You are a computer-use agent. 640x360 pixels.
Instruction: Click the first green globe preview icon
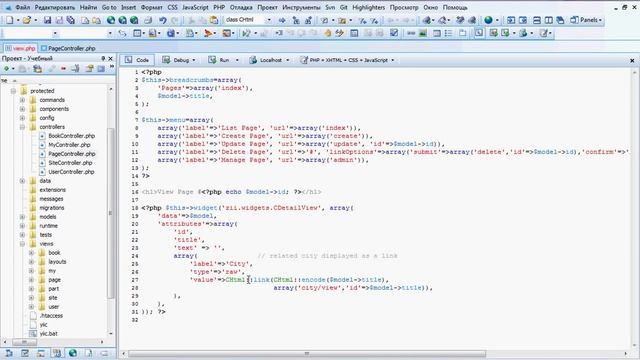(111, 20)
